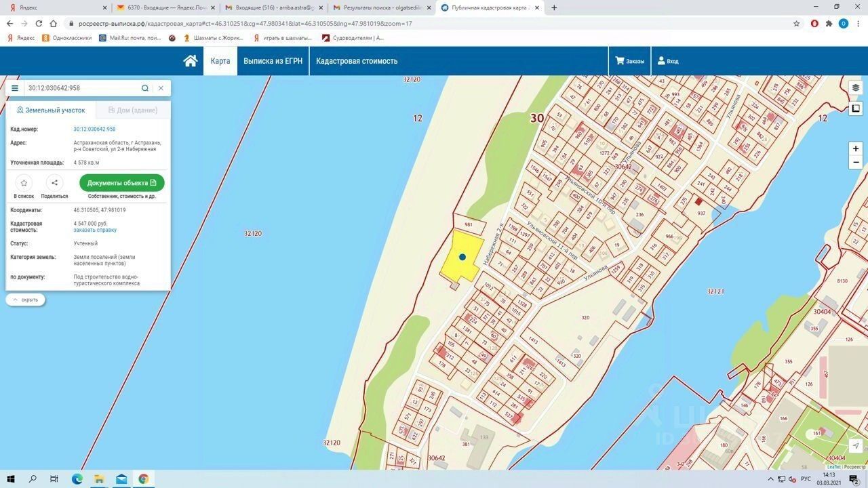This screenshot has width=868, height=488.
Task: Open the играть в шахматы bookmark
Action: [x=283, y=38]
